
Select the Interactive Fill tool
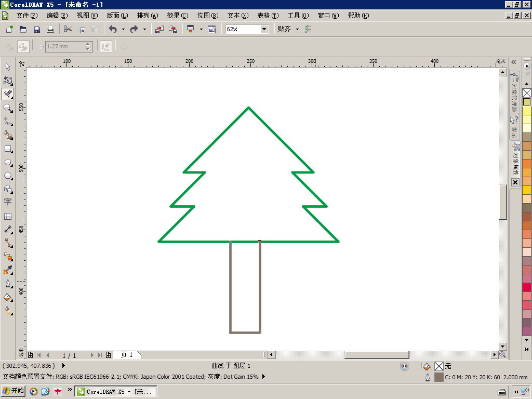pyautogui.click(x=8, y=311)
